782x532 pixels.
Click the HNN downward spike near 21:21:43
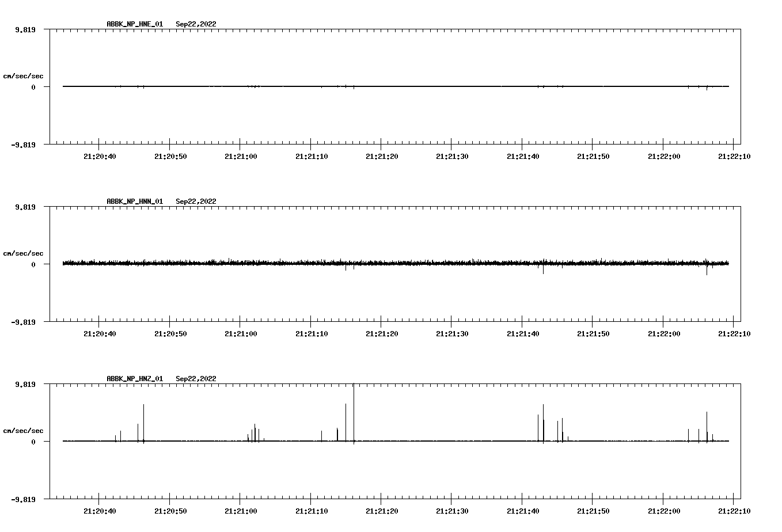point(543,268)
